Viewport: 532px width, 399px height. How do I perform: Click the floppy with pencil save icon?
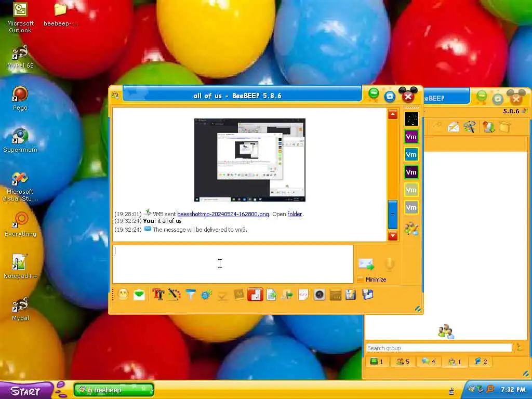point(351,295)
